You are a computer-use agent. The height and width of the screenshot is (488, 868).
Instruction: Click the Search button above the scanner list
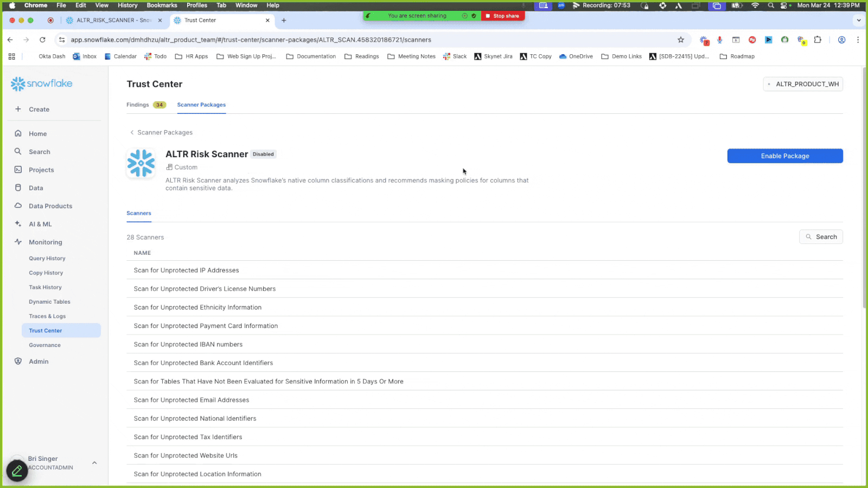pyautogui.click(x=821, y=236)
